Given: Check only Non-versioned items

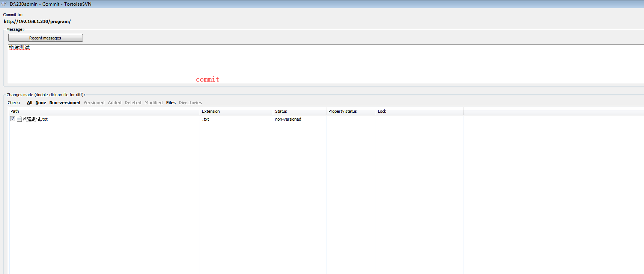Looking at the screenshot, I should [x=65, y=103].
